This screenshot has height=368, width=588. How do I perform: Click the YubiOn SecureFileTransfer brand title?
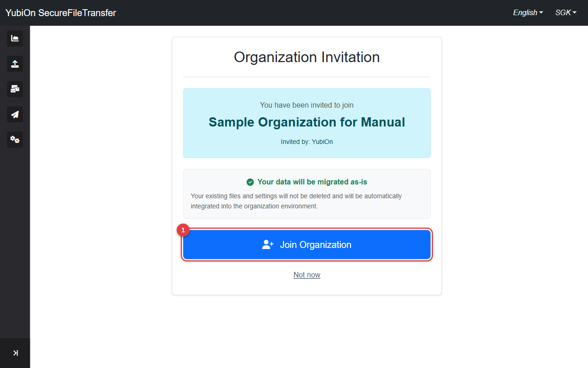(x=61, y=13)
